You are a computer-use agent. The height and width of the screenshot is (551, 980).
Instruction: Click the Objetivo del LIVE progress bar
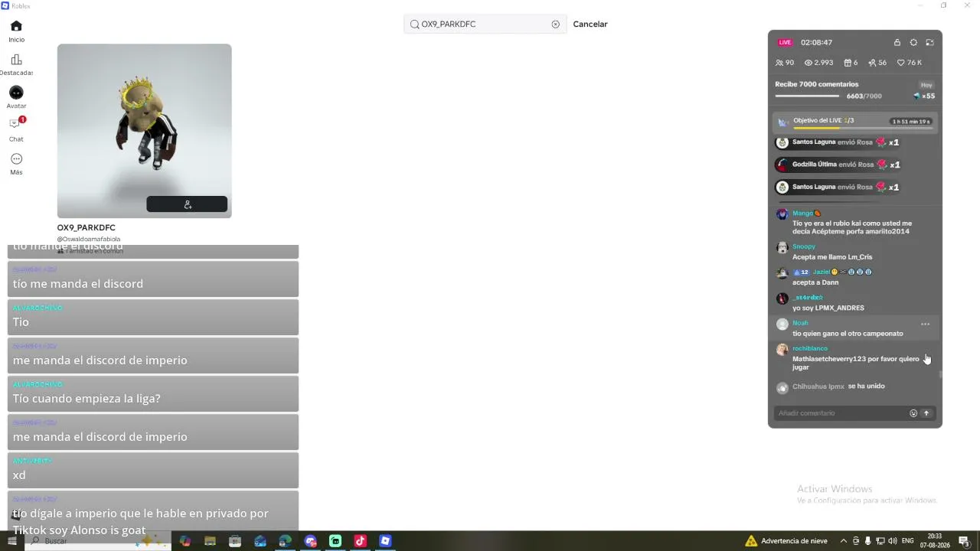862,128
